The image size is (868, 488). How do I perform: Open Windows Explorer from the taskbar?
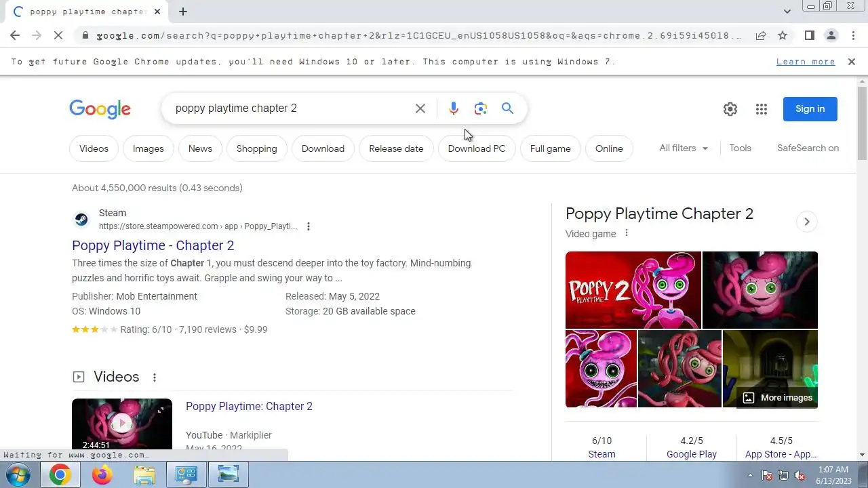[144, 474]
